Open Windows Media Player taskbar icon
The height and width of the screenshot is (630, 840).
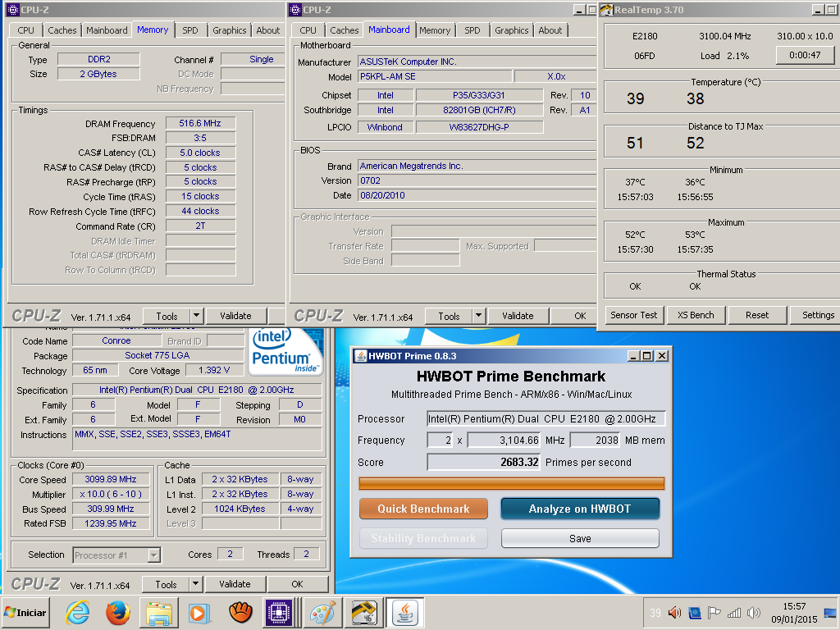click(x=198, y=612)
